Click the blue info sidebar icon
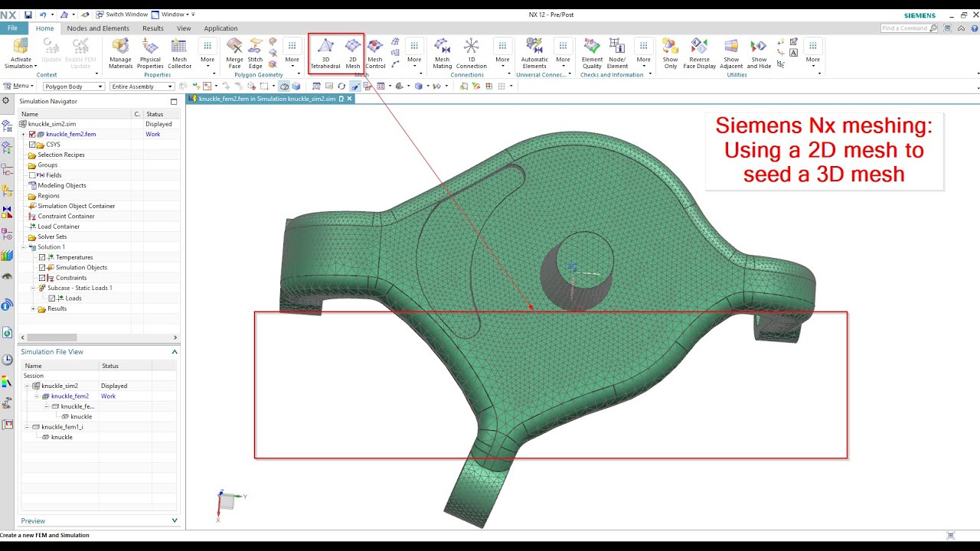Screen dimensions: 980x551 7,305
